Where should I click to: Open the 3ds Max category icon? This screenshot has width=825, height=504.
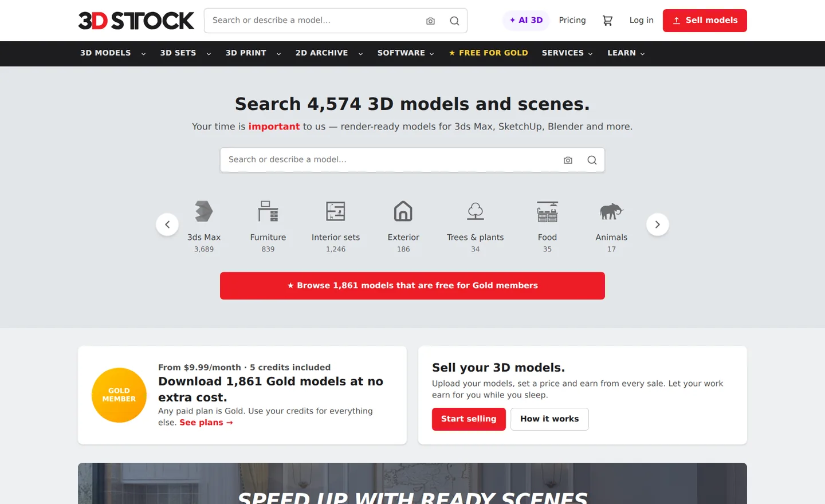(204, 211)
